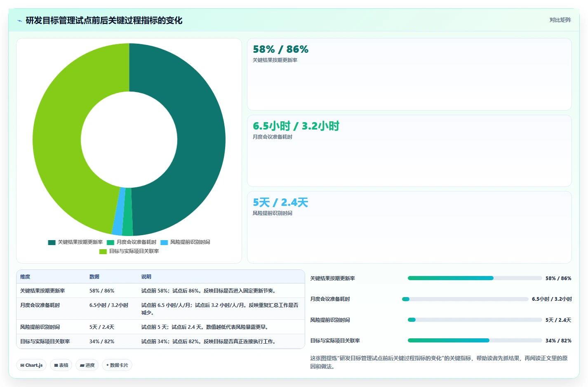Click the summary paragraph starting 这张图提炼
The width and height of the screenshot is (588, 387).
[439, 362]
